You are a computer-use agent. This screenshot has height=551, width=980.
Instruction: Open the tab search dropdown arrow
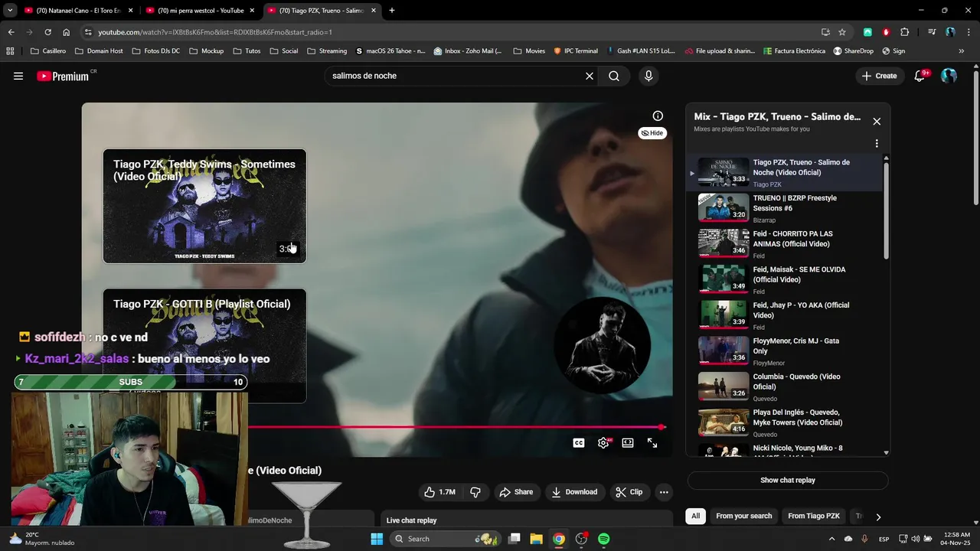(9, 11)
